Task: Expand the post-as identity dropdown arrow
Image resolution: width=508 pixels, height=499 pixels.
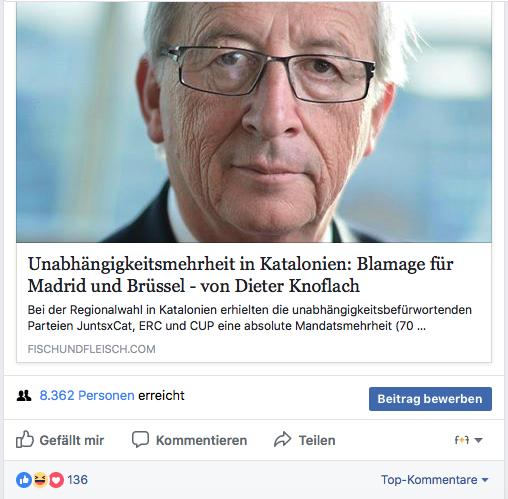Action: point(478,440)
